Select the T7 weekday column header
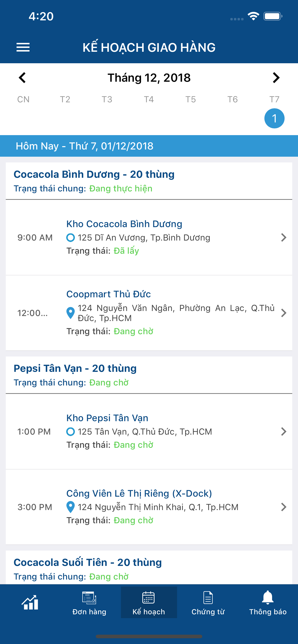The height and width of the screenshot is (644, 298). tap(274, 99)
